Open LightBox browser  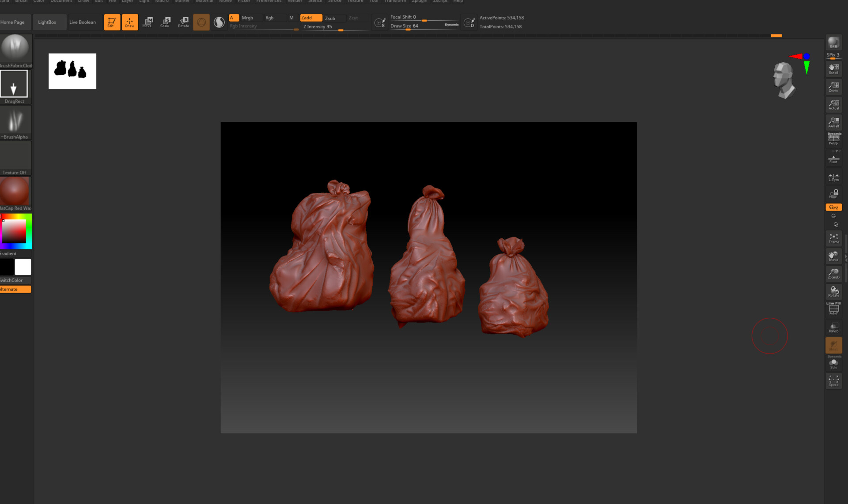coord(47,22)
